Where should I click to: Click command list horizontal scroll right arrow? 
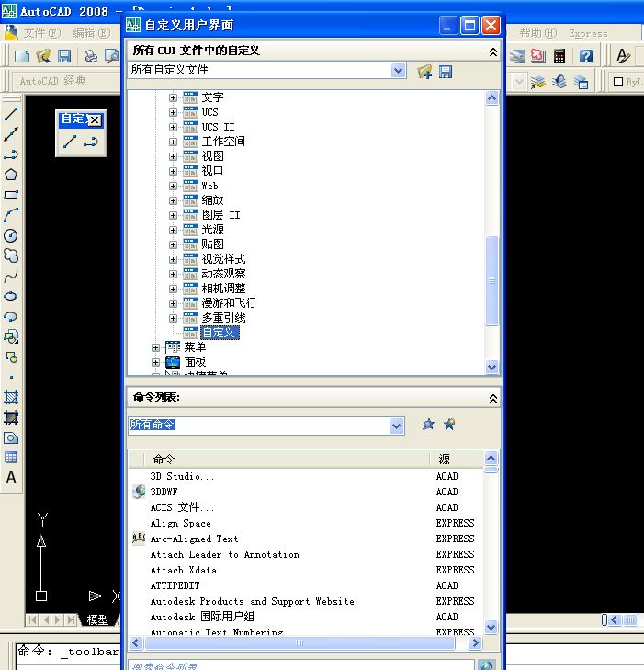pyautogui.click(x=475, y=642)
